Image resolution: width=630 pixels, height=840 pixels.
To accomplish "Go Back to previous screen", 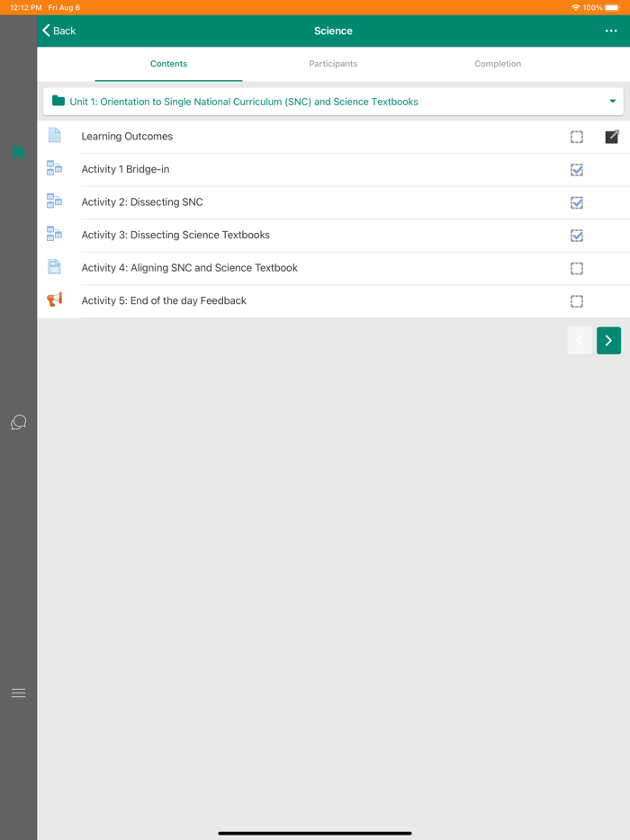I will tap(59, 31).
